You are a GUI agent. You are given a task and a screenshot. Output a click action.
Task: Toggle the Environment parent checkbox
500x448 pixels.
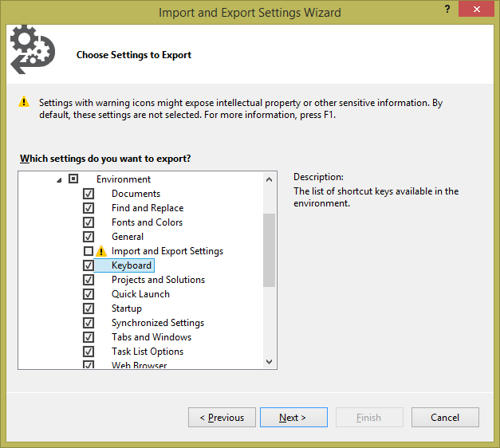pyautogui.click(x=74, y=179)
